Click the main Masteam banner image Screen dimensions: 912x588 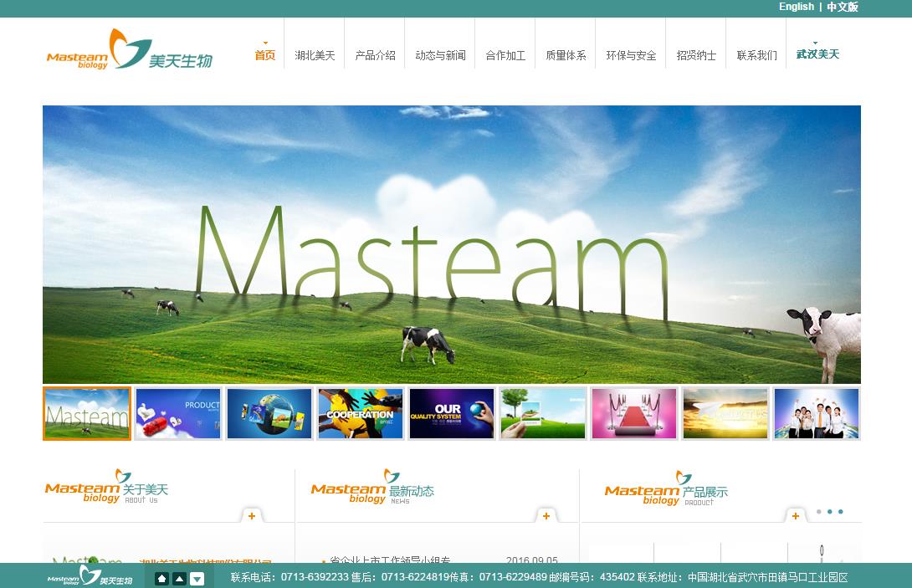click(x=452, y=244)
